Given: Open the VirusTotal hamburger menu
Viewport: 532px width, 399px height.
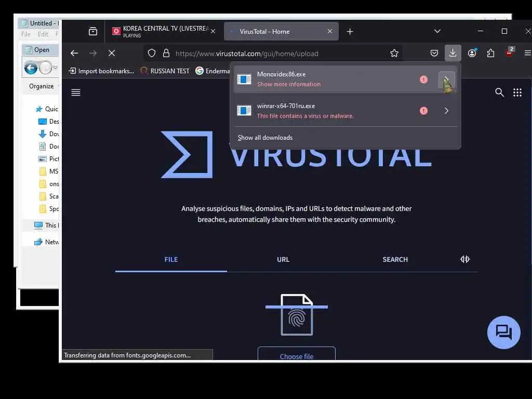Looking at the screenshot, I should (76, 92).
